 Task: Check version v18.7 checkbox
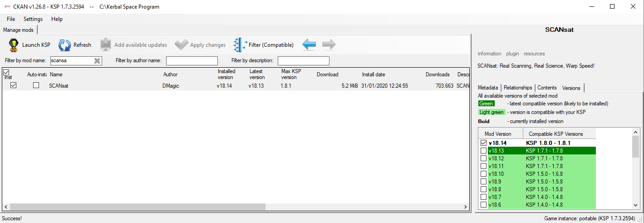pyautogui.click(x=484, y=197)
